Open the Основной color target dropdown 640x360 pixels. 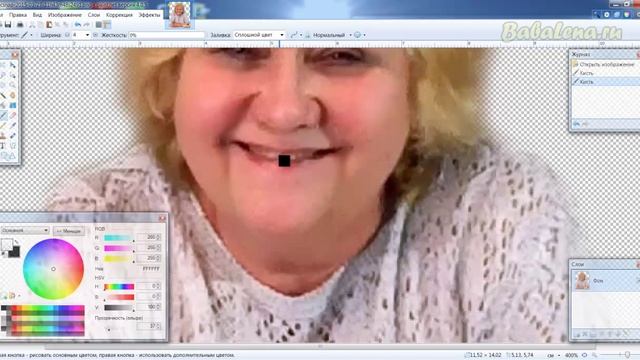click(24, 231)
